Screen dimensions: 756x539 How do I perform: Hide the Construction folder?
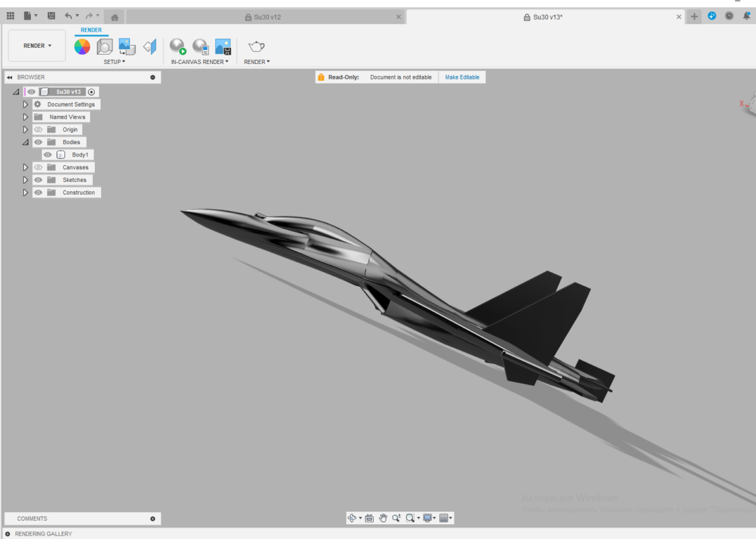[38, 192]
